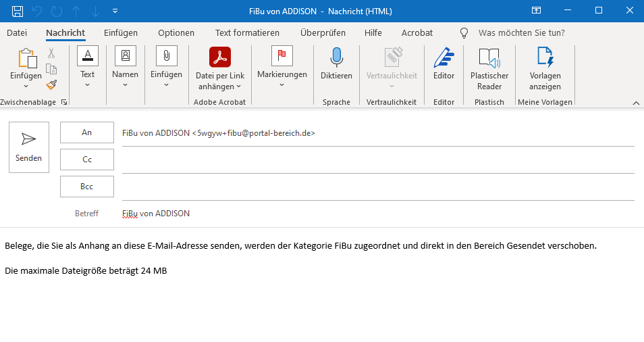
Task: Open the Datei menu
Action: click(17, 33)
